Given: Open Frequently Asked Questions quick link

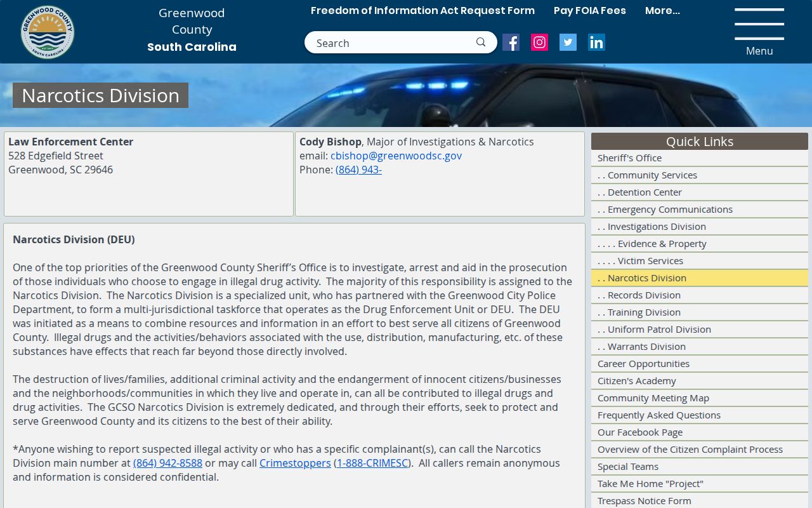Looking at the screenshot, I should pos(700,415).
